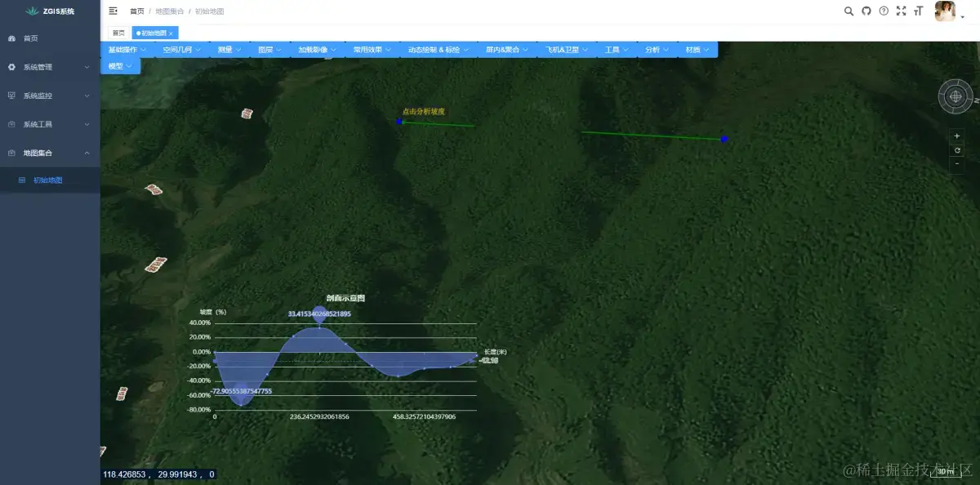The height and width of the screenshot is (485, 980).
Task: Open the 基础操作 dropdown
Action: tap(127, 50)
